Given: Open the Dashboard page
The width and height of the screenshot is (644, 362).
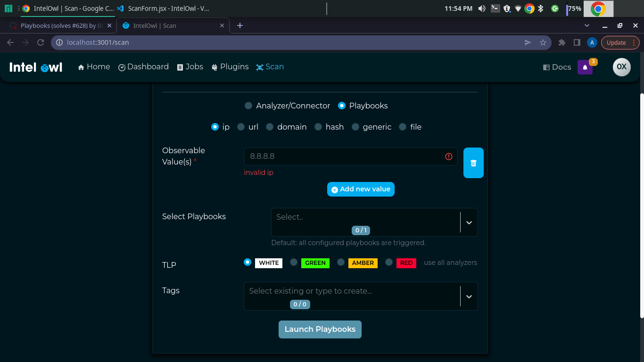Looking at the screenshot, I should [x=143, y=67].
